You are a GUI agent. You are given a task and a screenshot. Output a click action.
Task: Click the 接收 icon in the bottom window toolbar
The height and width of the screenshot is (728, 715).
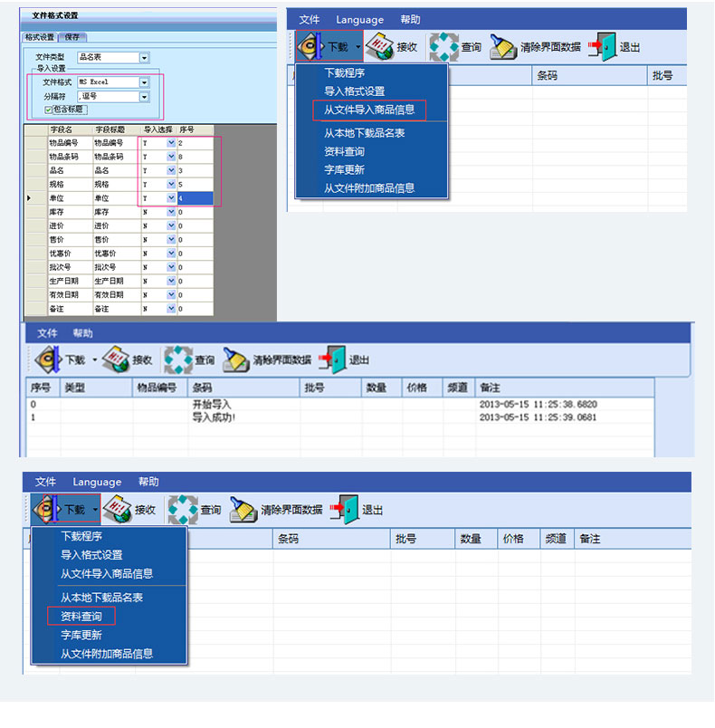tap(118, 509)
